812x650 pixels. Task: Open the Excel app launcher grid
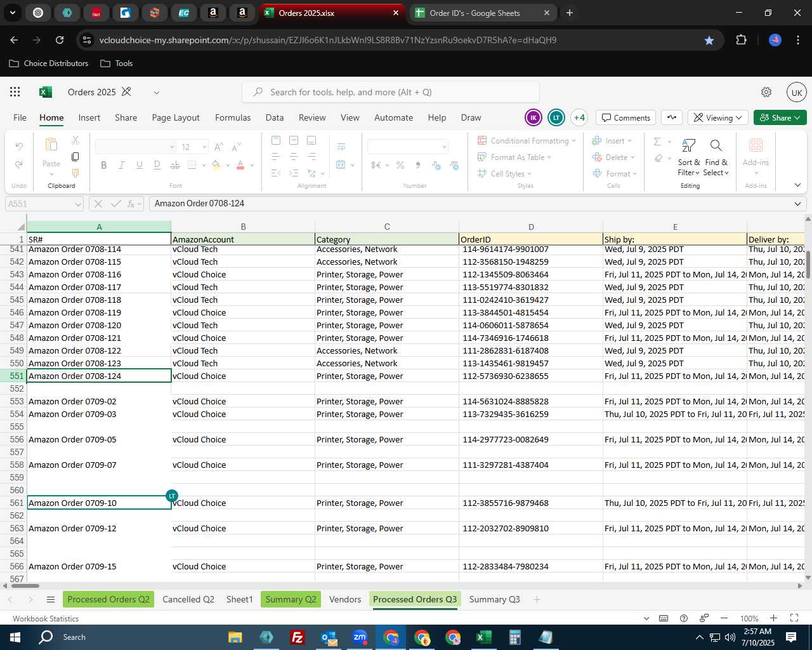coord(15,92)
